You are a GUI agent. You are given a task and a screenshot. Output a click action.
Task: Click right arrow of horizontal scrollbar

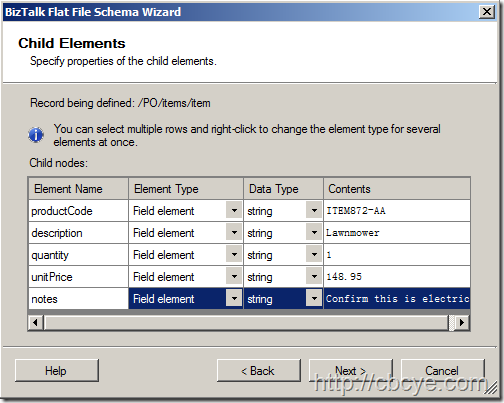462,323
